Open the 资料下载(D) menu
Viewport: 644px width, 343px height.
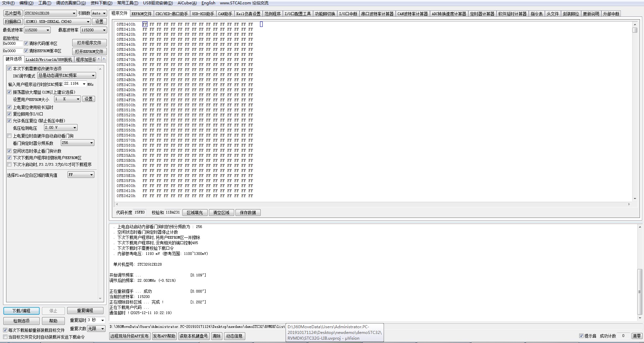[x=101, y=3]
